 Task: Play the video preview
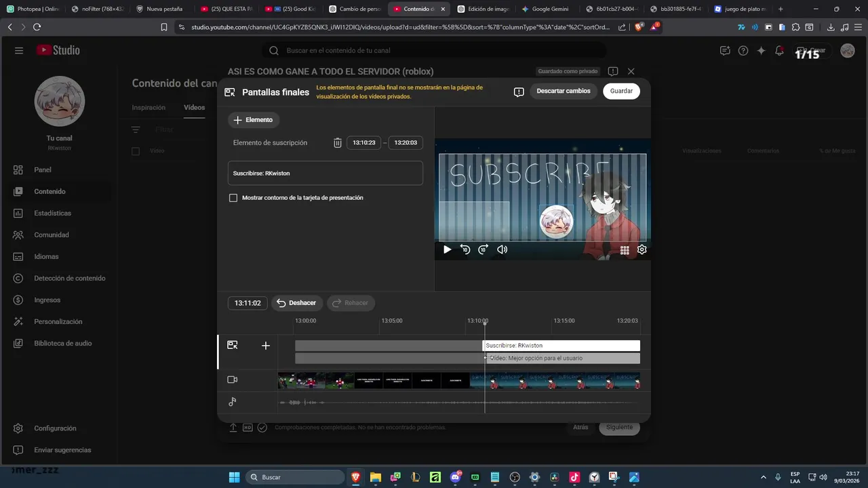pos(447,249)
